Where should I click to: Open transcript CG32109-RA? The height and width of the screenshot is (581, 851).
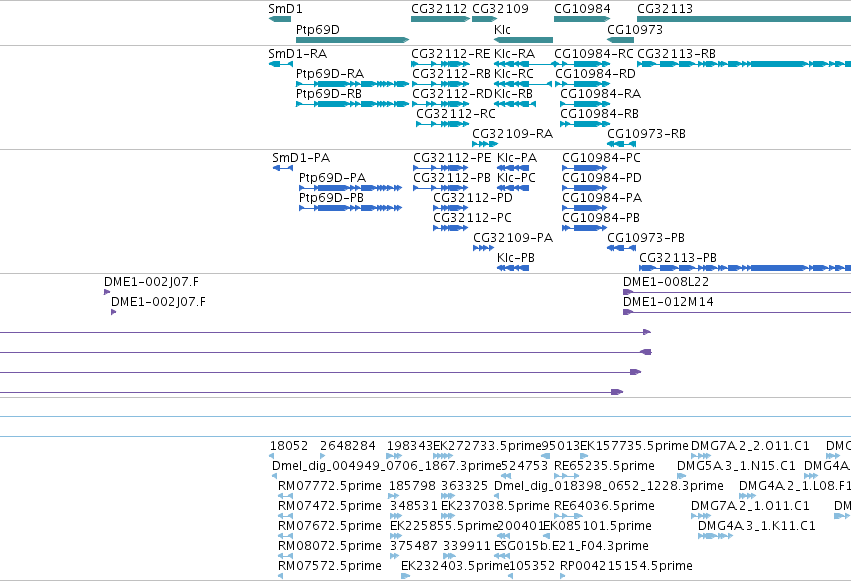coord(485,144)
